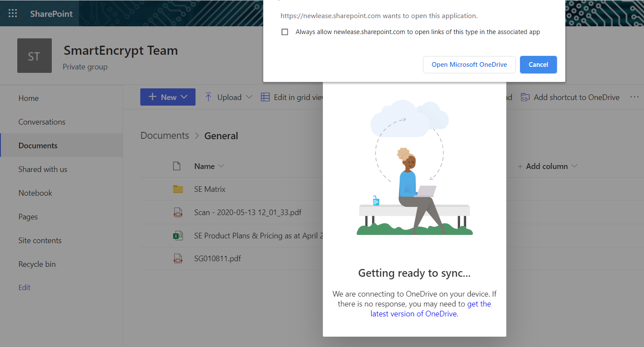Open Conversations in the left navigation
This screenshot has width=644, height=347.
[x=42, y=122]
